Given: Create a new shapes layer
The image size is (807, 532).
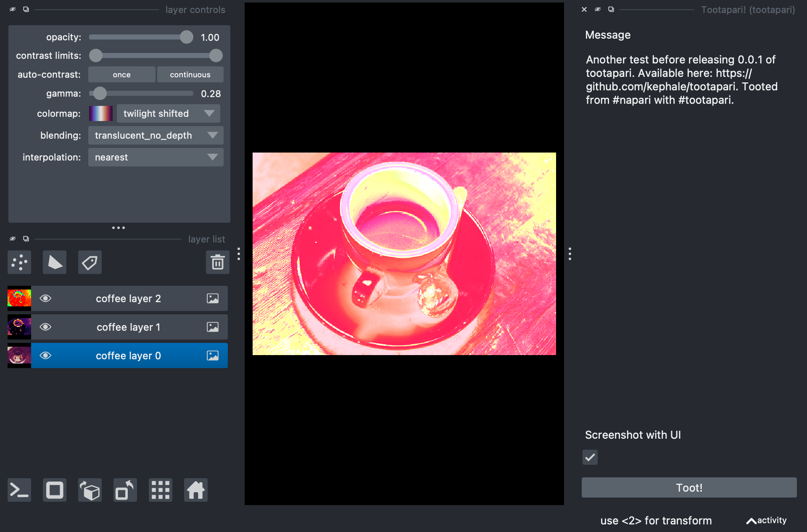Looking at the screenshot, I should tap(55, 263).
